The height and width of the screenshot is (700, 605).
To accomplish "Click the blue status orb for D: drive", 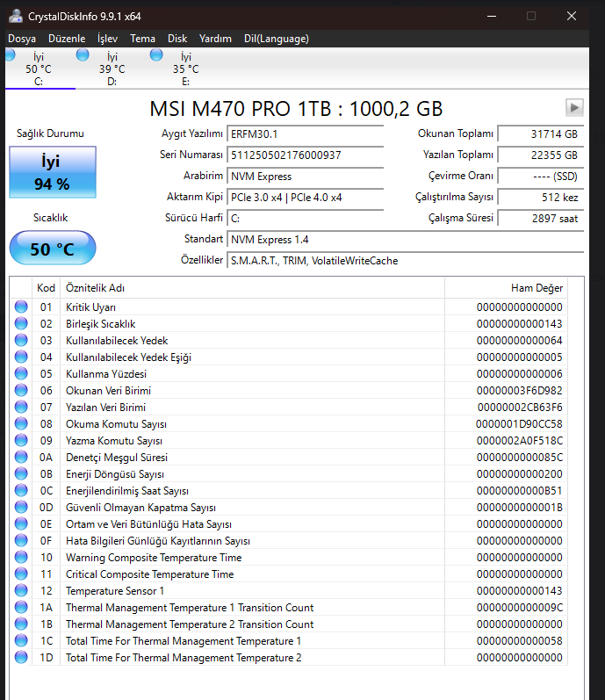I will pos(83,55).
